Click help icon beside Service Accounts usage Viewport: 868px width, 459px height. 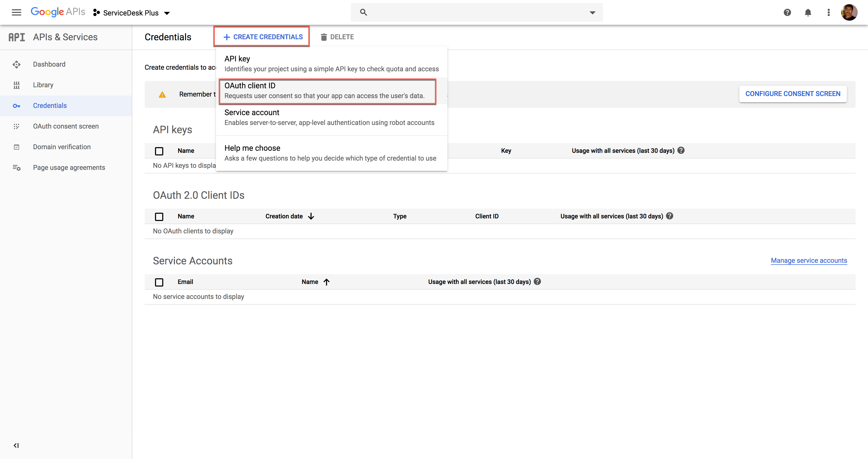(x=537, y=282)
